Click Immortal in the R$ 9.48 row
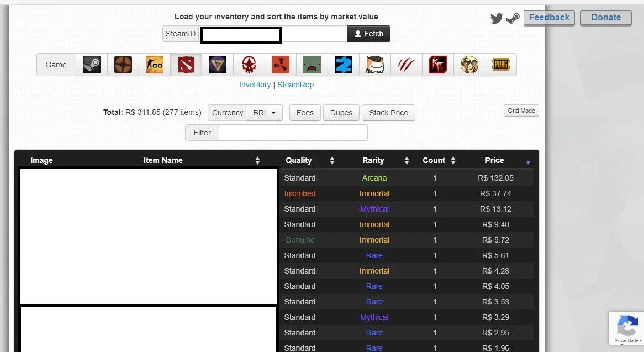644x352 pixels. click(374, 225)
